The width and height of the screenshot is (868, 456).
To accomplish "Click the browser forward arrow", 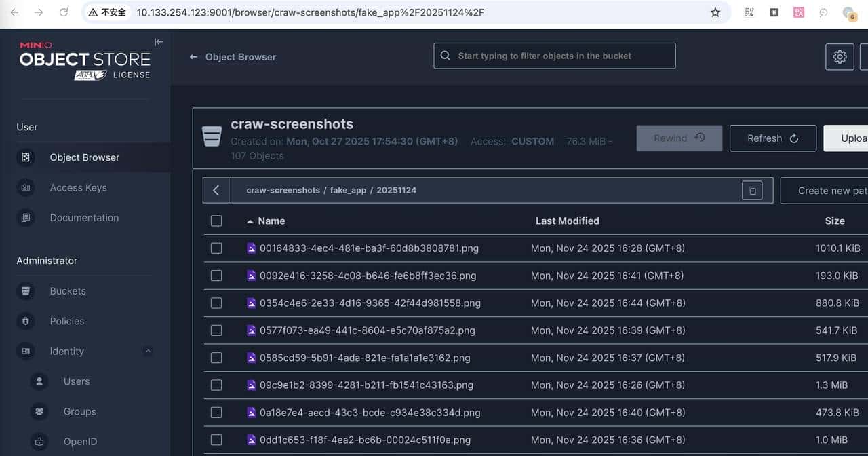I will coord(39,12).
